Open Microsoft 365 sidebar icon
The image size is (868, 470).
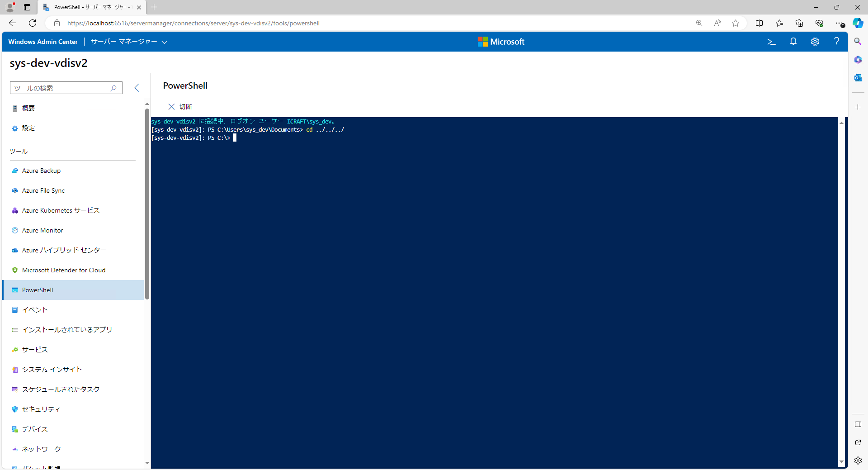click(x=858, y=60)
